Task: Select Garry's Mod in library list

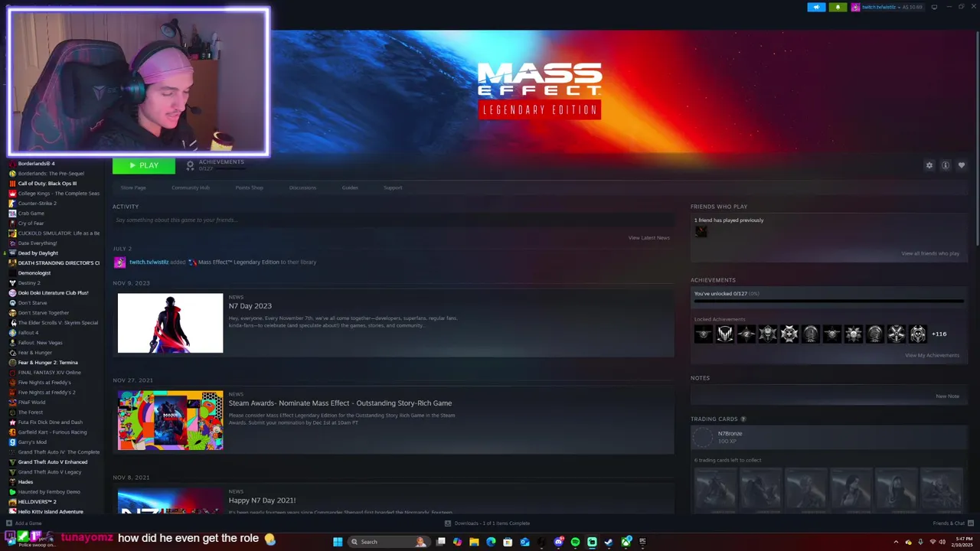Action: (x=32, y=442)
